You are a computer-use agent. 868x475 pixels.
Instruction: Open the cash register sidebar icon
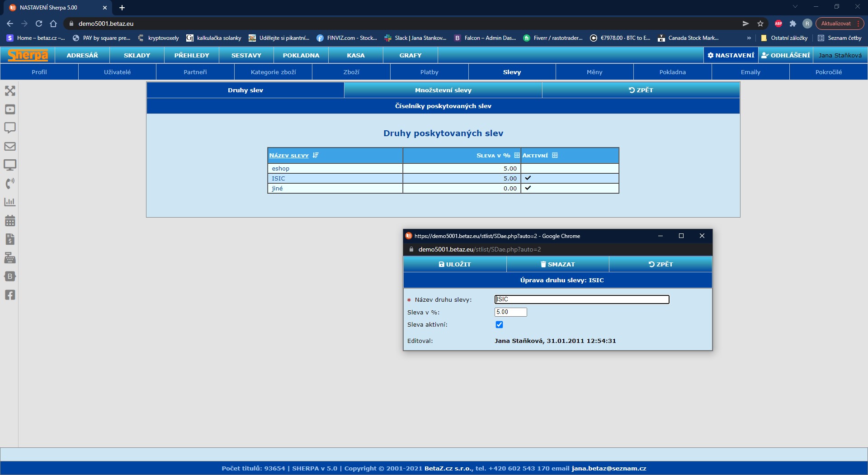10,258
